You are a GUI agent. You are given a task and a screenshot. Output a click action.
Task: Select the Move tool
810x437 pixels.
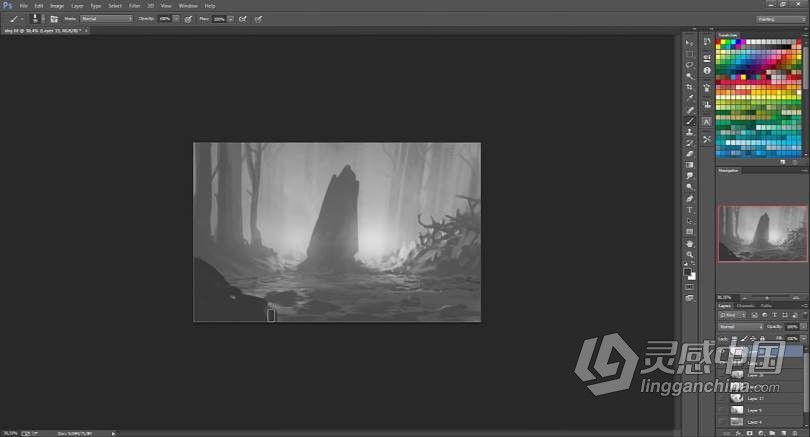coord(689,42)
